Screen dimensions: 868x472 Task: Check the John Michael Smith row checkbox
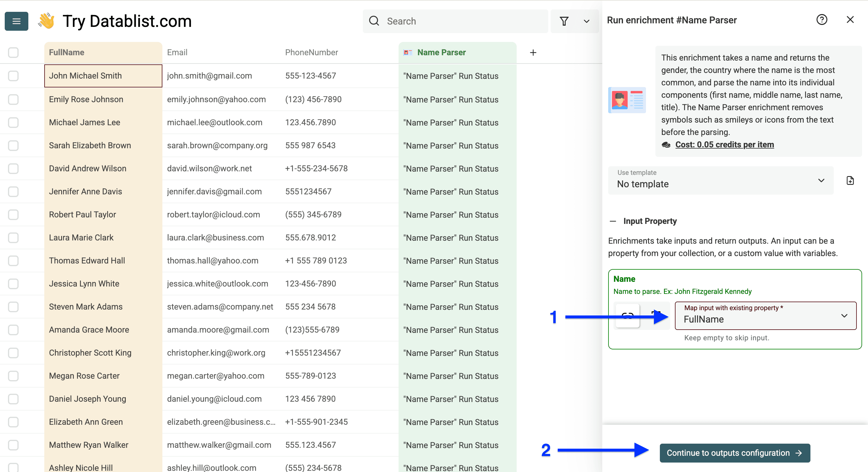(x=13, y=76)
